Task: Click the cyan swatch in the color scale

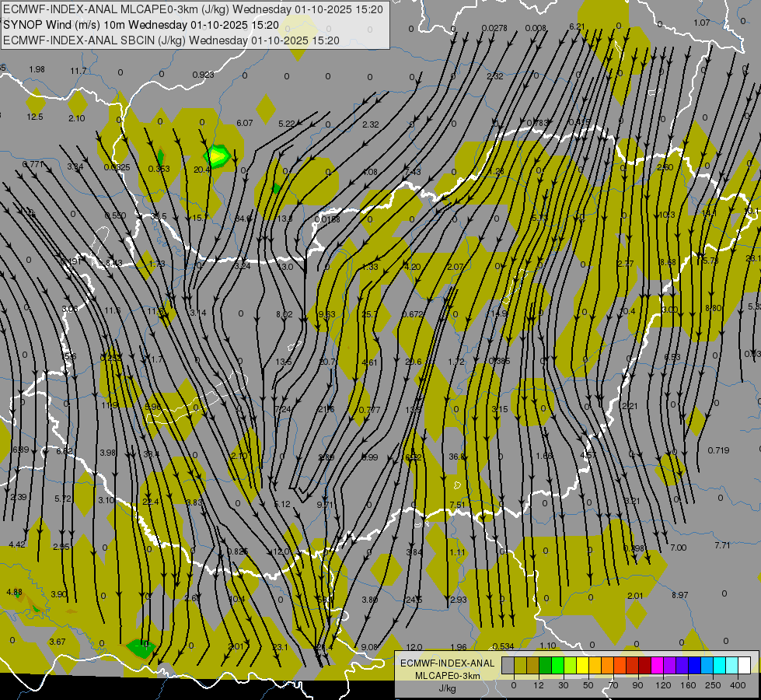Action: [720, 665]
